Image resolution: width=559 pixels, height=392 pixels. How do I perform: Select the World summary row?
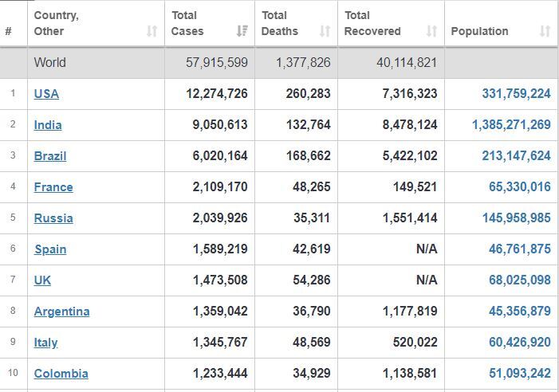point(279,63)
